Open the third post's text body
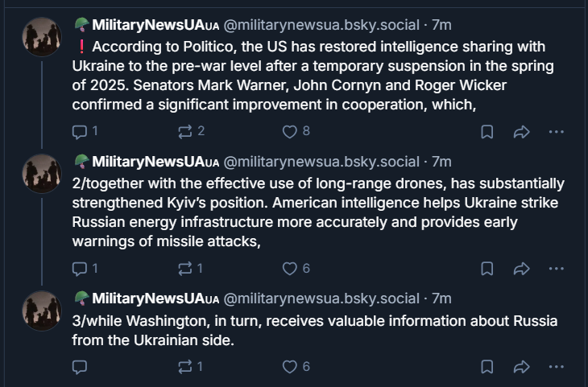The height and width of the screenshot is (387, 588). tap(315, 331)
